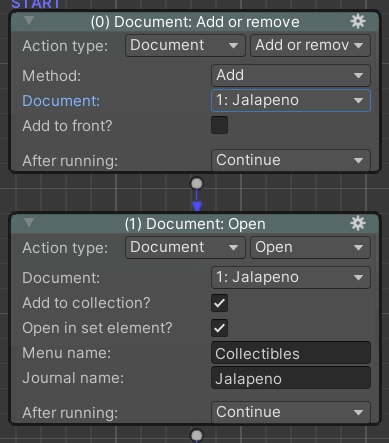Screen dimensions: 389x443
Task: Click the Add to front? label
Action: point(67,126)
